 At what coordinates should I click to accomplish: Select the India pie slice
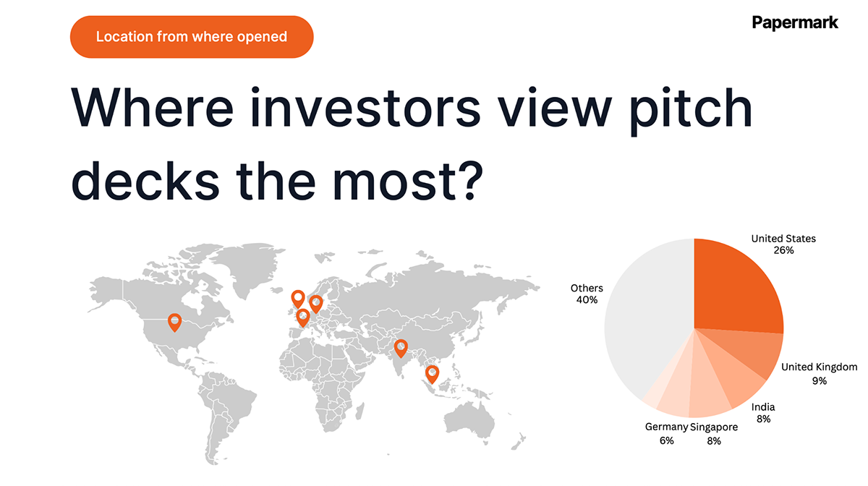tap(736, 382)
